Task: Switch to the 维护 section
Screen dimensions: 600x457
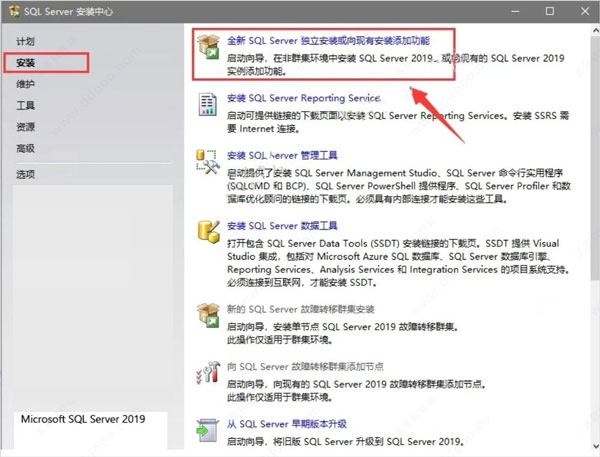Action: [x=26, y=84]
